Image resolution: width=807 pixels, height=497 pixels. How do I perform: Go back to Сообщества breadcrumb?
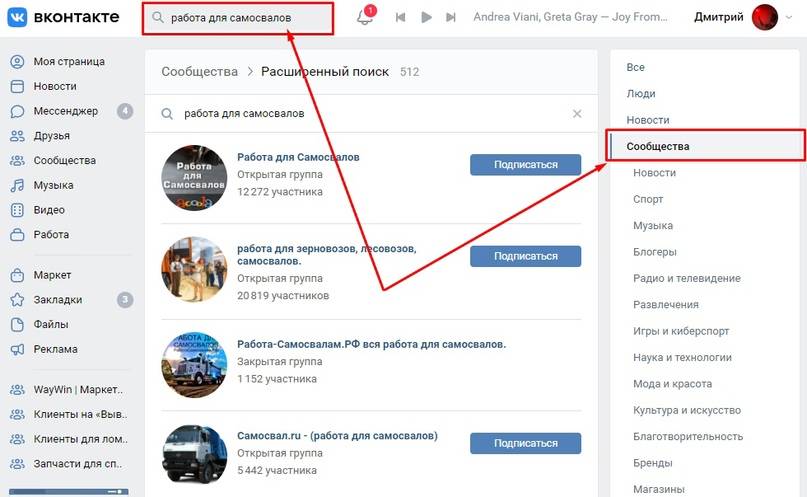pos(200,72)
